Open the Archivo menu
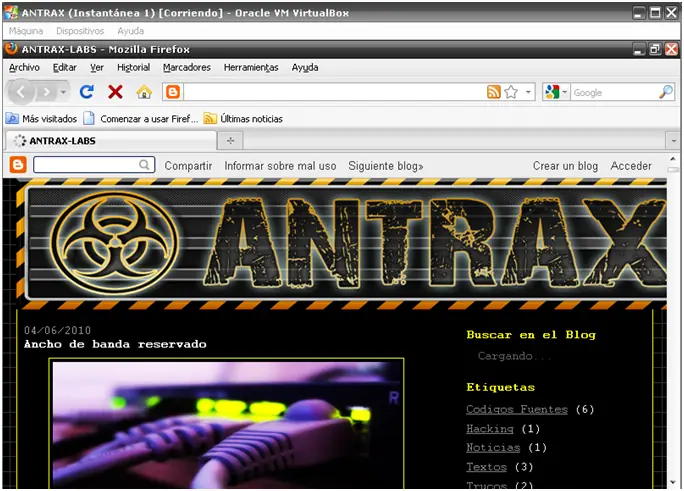Viewport: 684px width, 491px height. point(24,68)
